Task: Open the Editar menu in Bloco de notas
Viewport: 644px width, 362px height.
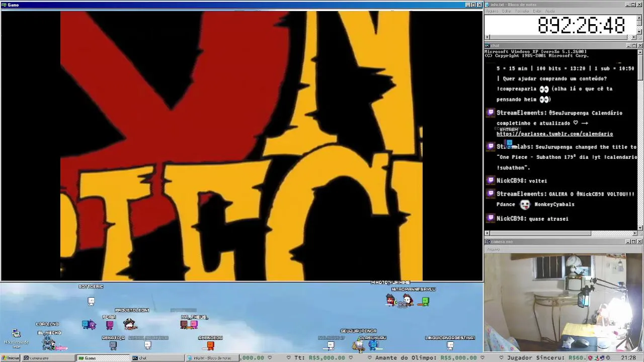Action: [x=506, y=11]
